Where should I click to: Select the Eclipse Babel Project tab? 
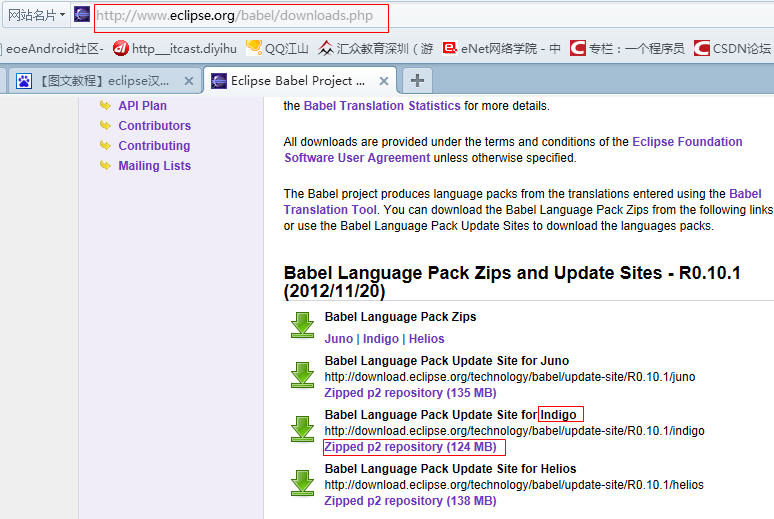click(x=299, y=80)
